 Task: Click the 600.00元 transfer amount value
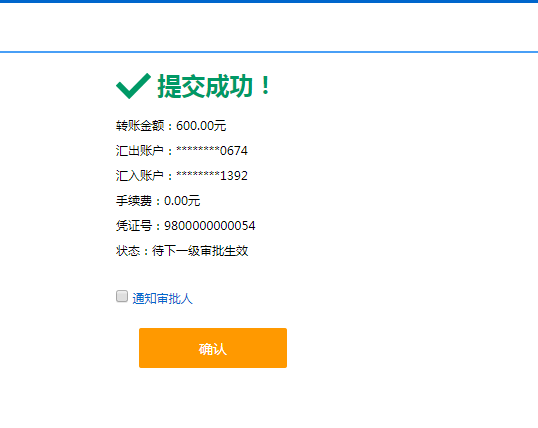coord(201,126)
